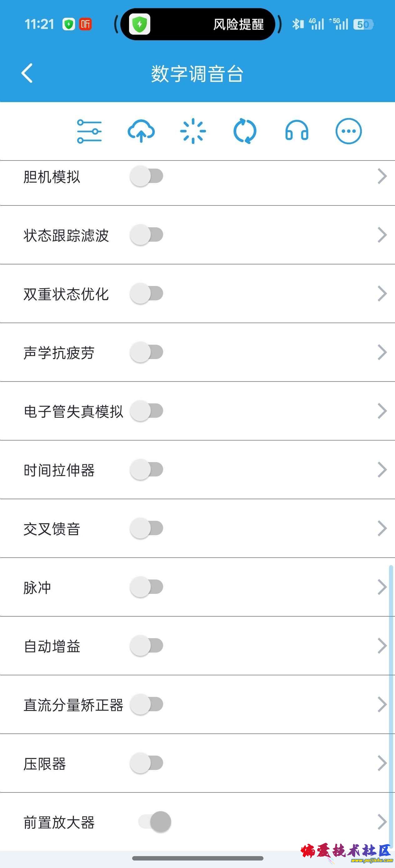Toggle the 声学抗疲劳 switch on
The image size is (395, 868).
point(147,352)
